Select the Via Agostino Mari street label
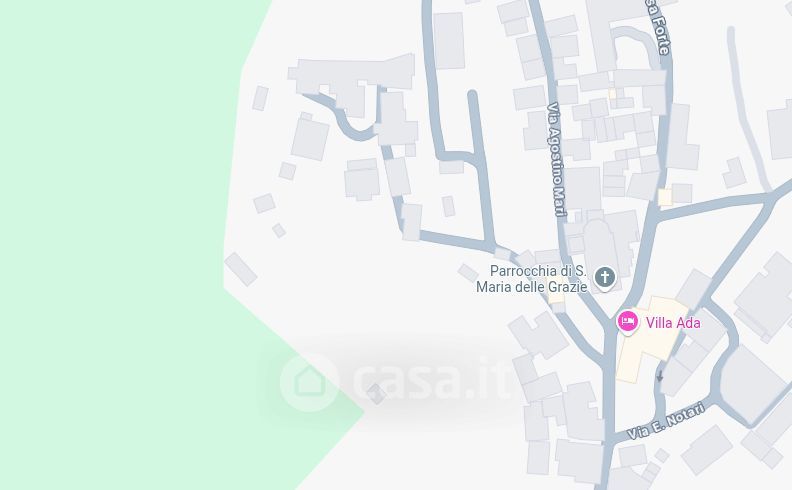The height and width of the screenshot is (490, 792). click(x=557, y=160)
